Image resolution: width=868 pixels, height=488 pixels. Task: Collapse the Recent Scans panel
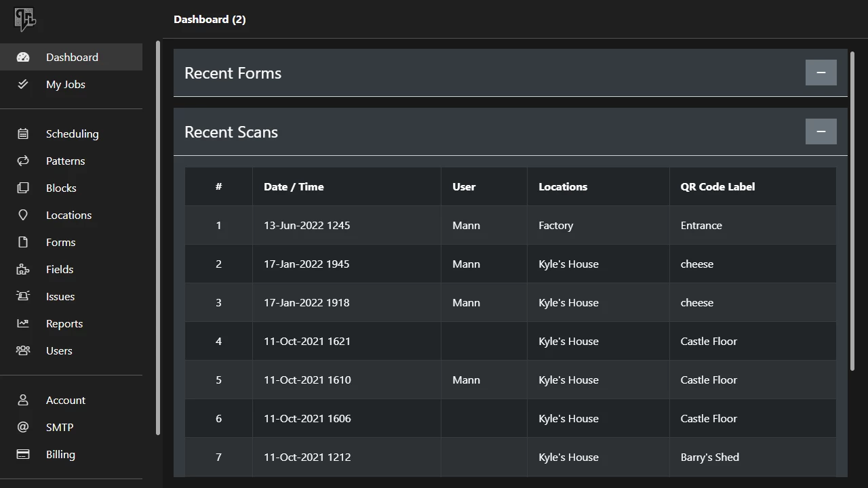click(x=821, y=131)
